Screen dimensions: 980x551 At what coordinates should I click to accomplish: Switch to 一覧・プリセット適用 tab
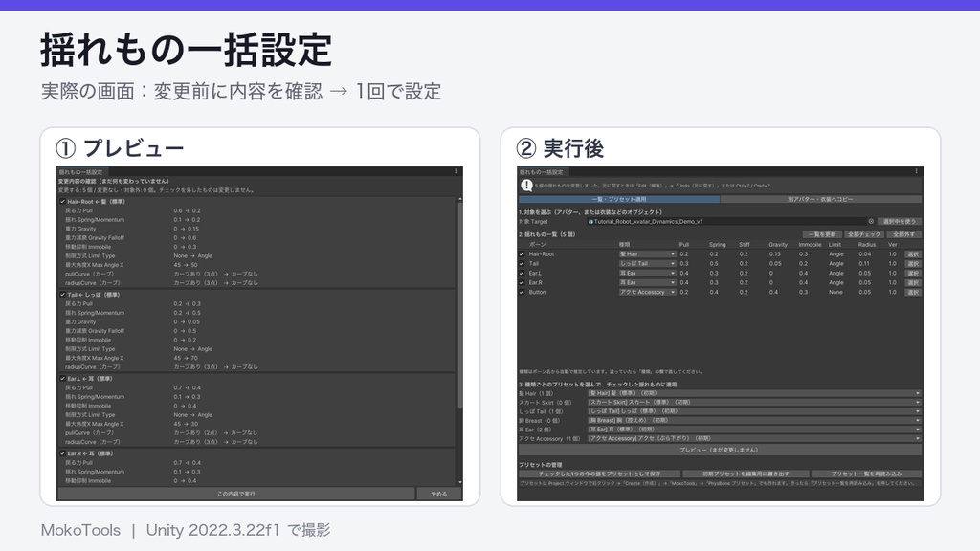pos(619,199)
